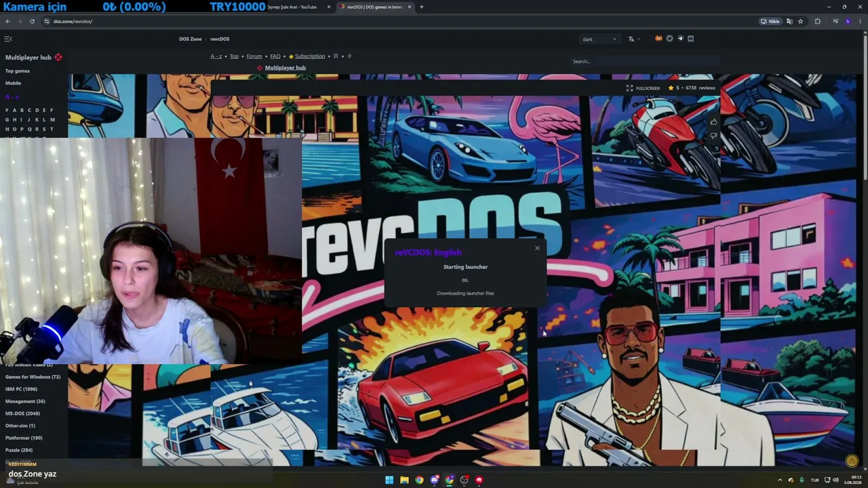Click the Multiplayer hub gamepad icon in sidebar
Viewport: 868px width, 488px height.
pyautogui.click(x=58, y=58)
